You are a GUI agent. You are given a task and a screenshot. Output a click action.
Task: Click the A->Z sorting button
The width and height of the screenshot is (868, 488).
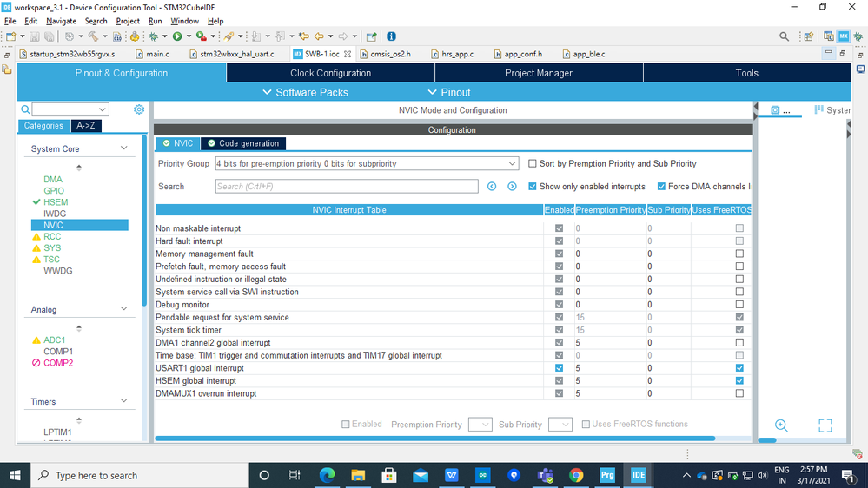[x=86, y=126]
